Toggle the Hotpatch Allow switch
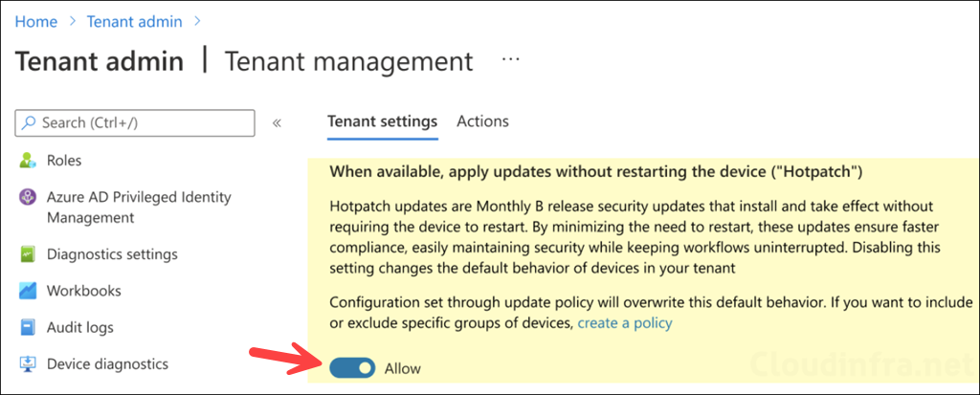 [351, 367]
